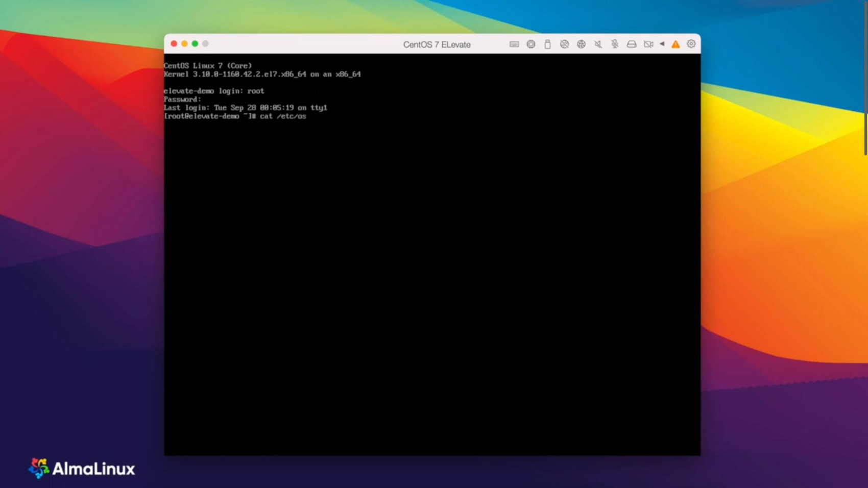Collapse toolbar icons with the left arrow
868x488 pixels.
pos(662,44)
